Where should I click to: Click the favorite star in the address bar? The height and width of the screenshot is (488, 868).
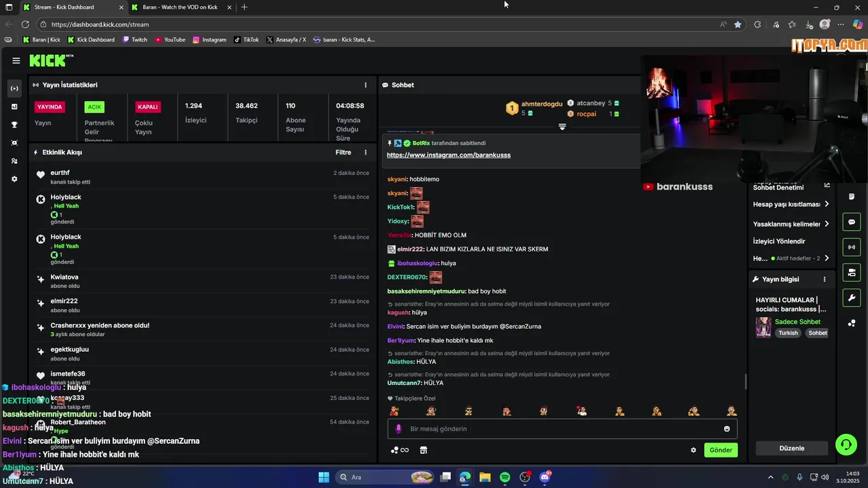point(738,24)
